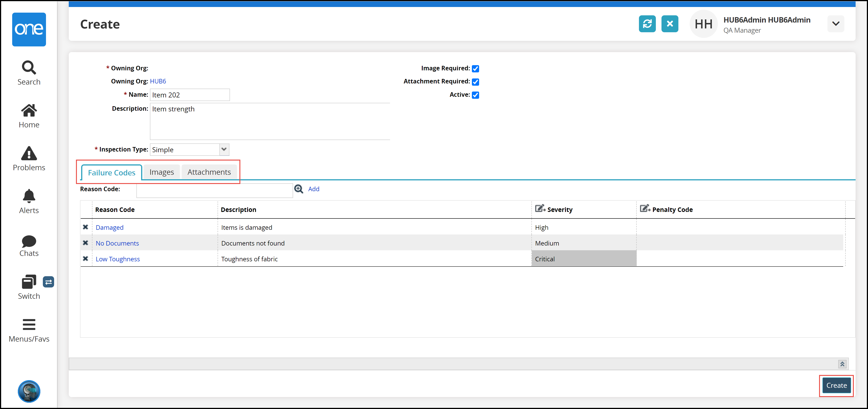This screenshot has height=409, width=868.
Task: Uncheck the Image Required checkbox
Action: click(475, 69)
